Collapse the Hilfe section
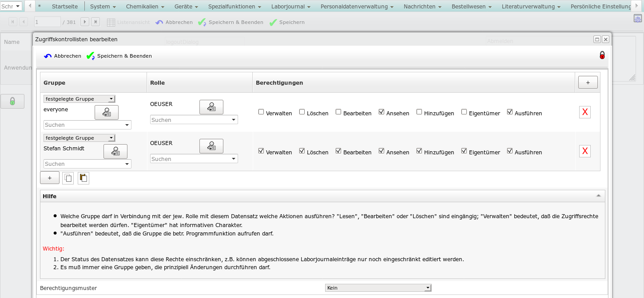644x298 pixels. pos(598,196)
